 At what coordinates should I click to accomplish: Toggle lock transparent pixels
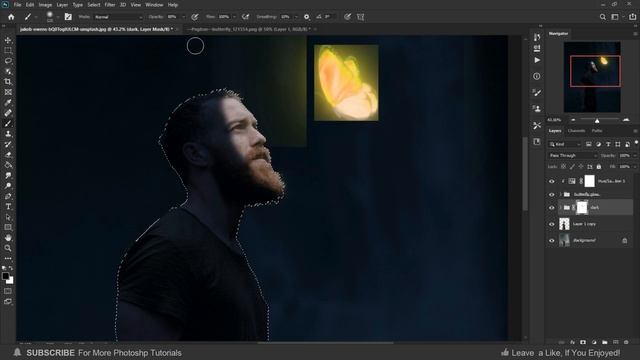(x=563, y=167)
